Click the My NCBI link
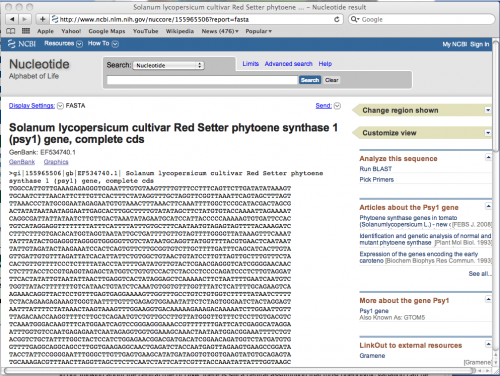500x376 pixels. 455,44
